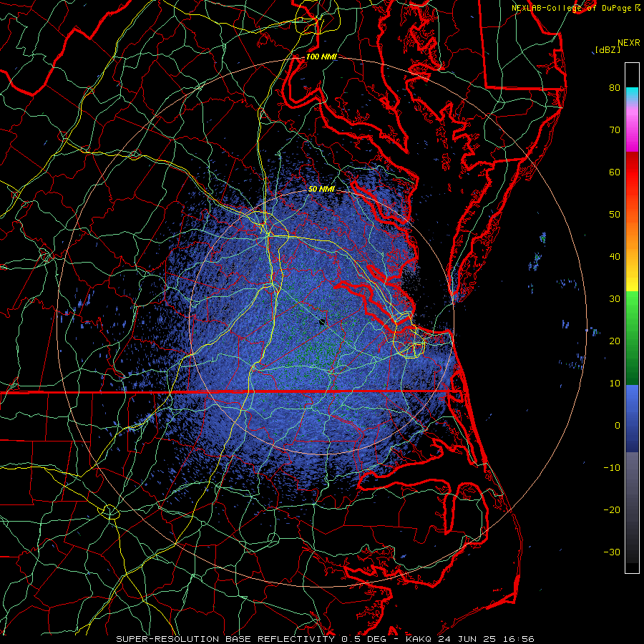Select the 40 dBZ scale label

[x=615, y=257]
